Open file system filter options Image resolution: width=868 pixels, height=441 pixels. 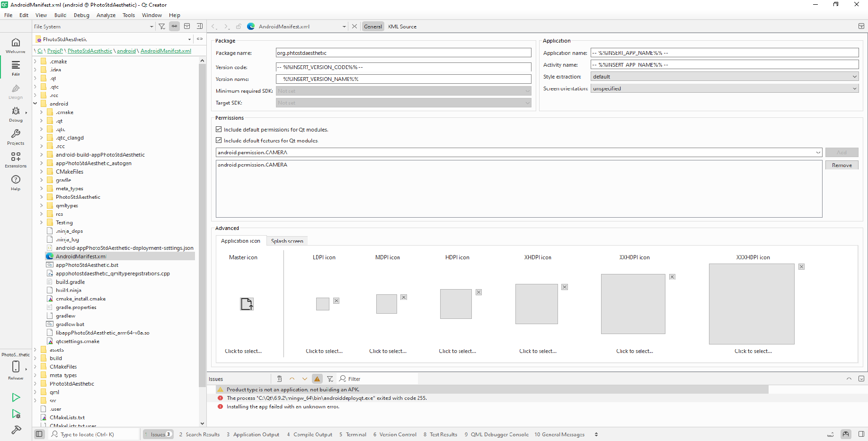coord(162,26)
